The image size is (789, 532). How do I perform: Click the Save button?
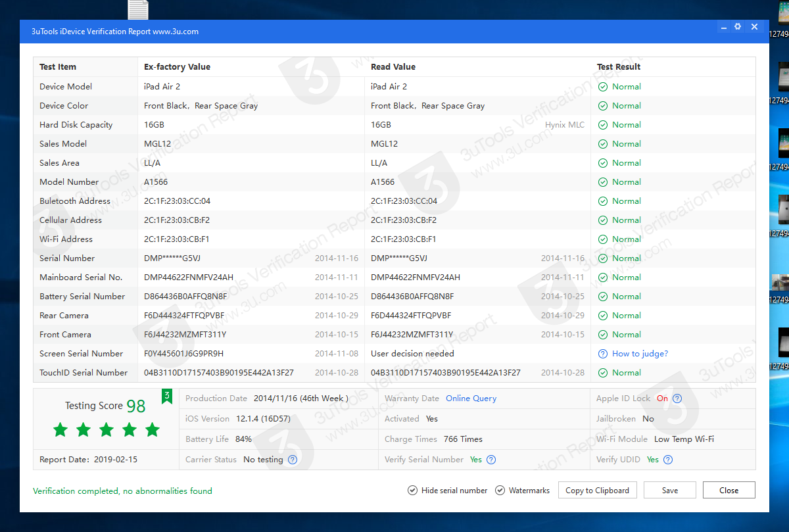tap(670, 491)
